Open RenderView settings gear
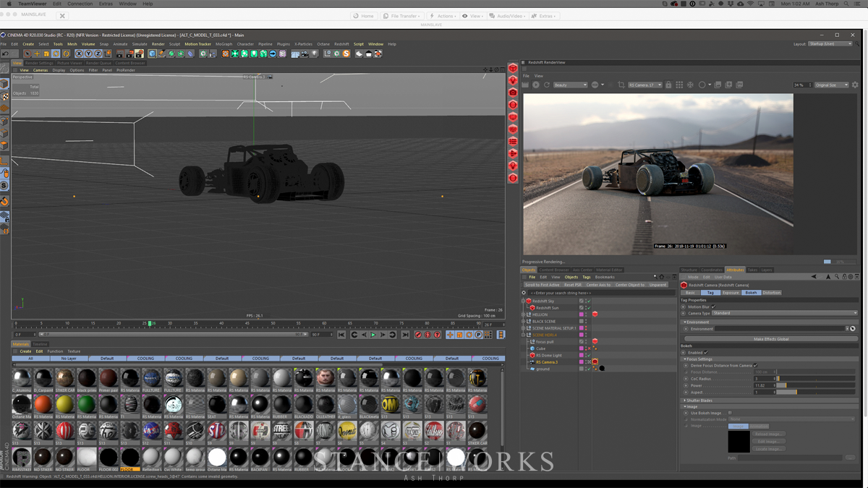Image resolution: width=868 pixels, height=488 pixels. point(855,85)
